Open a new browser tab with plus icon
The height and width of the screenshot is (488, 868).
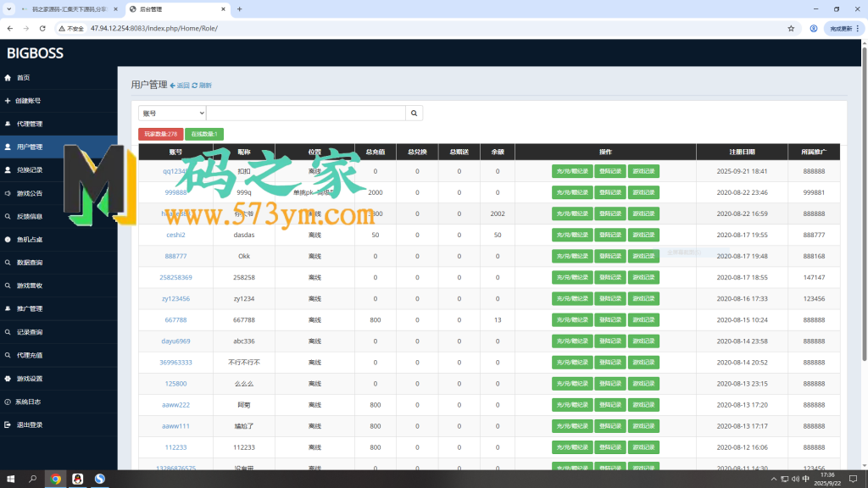240,8
